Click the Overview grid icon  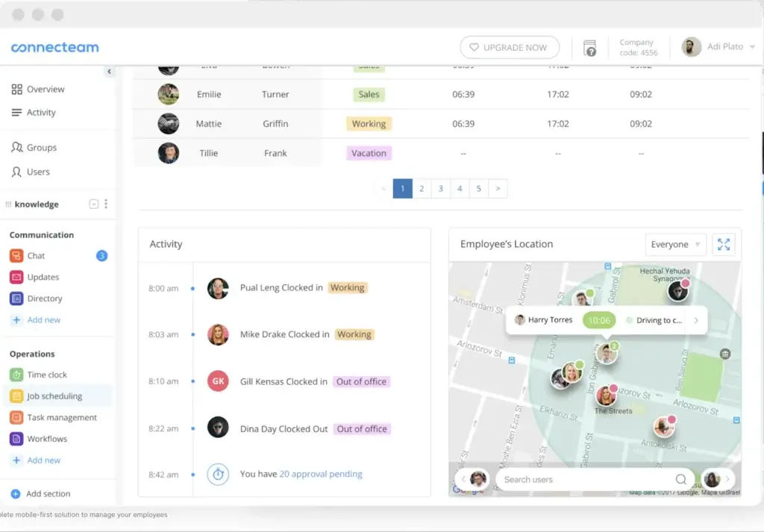(x=16, y=89)
